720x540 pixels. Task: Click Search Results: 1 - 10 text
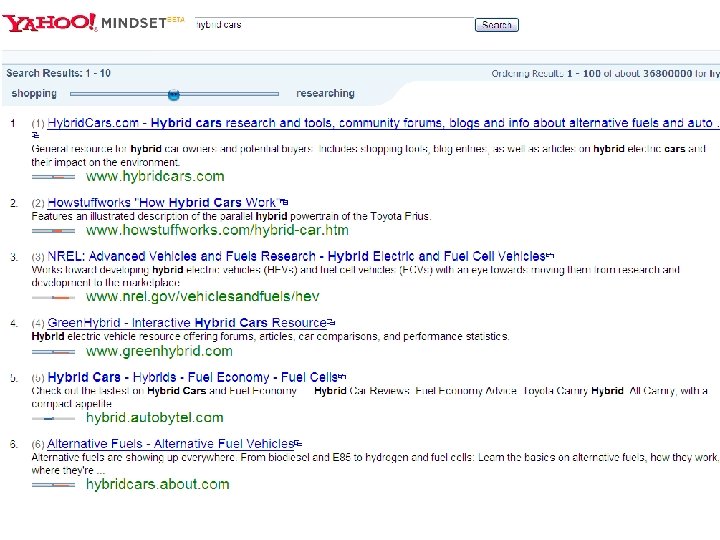click(58, 73)
